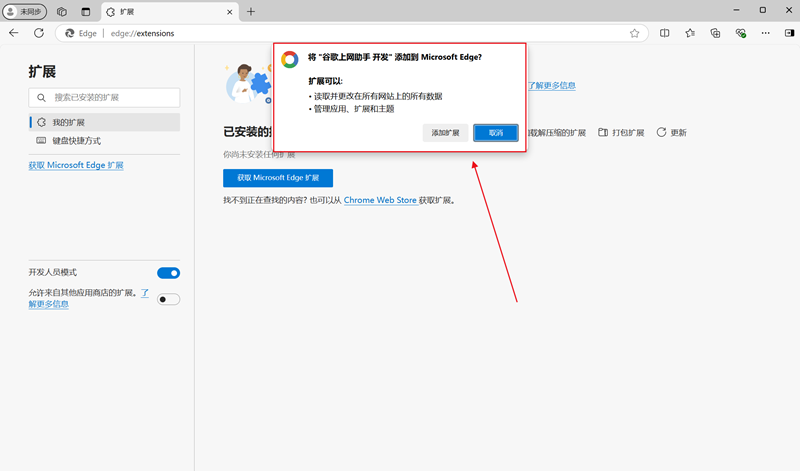Click the blue 获取 Microsoft Edge 扩展 button

pyautogui.click(x=278, y=178)
